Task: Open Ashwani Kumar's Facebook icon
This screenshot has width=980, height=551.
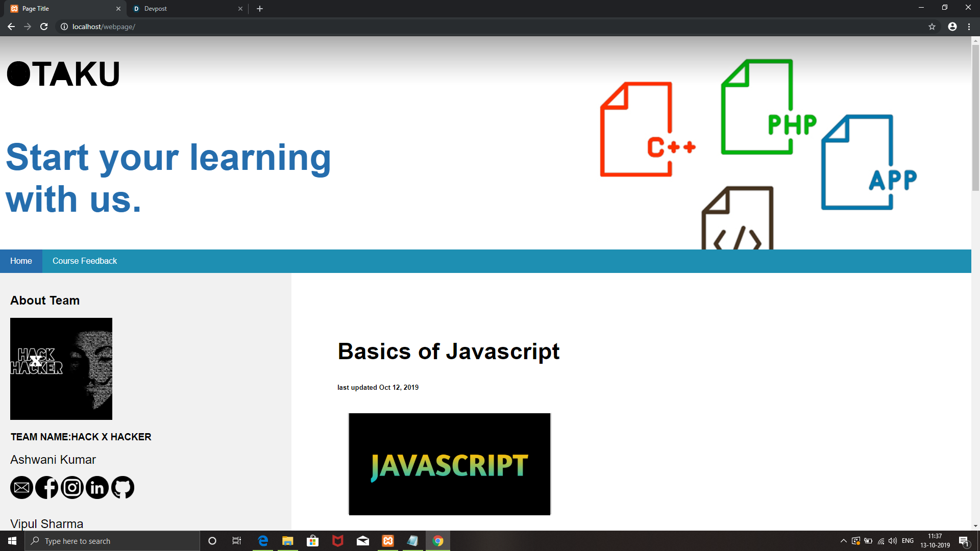Action: pyautogui.click(x=47, y=488)
